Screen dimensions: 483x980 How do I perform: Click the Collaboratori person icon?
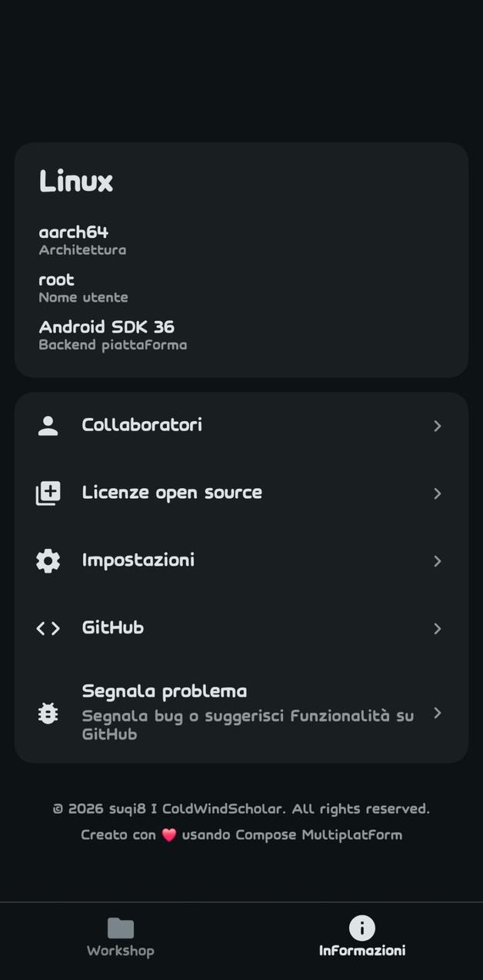click(48, 426)
